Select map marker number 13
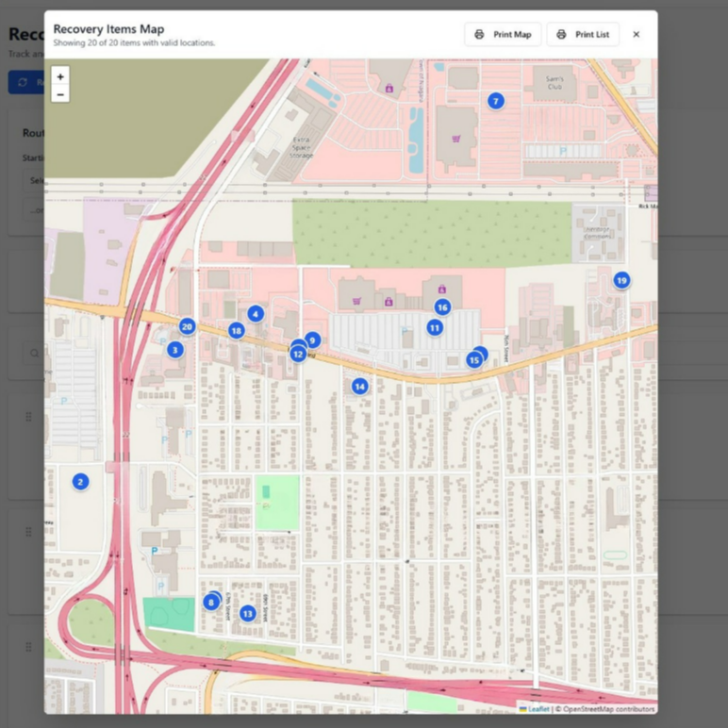This screenshot has height=728, width=728. pyautogui.click(x=247, y=614)
